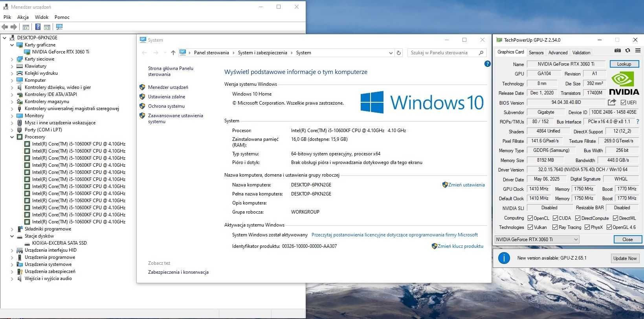Viewport: 644px width, 319px height.
Task: Click the BIOS export share icon in GPU-Z
Action: point(612,102)
